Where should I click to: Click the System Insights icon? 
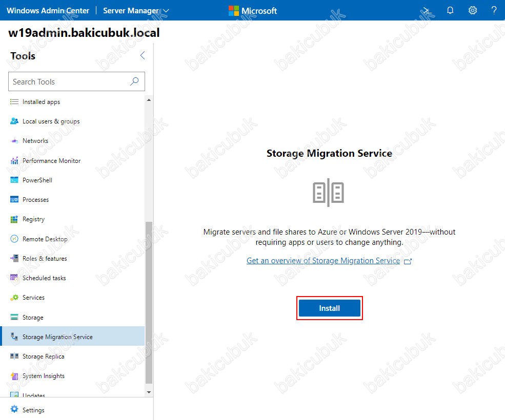[x=14, y=375]
